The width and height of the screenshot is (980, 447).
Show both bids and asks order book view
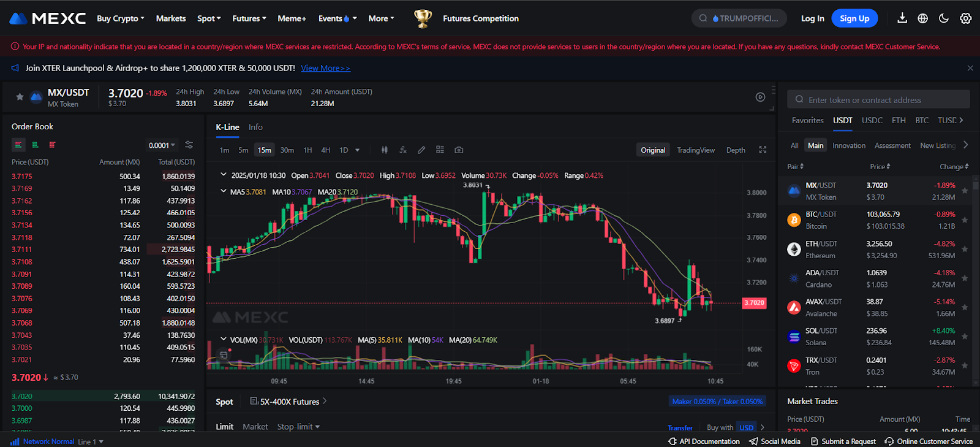tap(18, 145)
